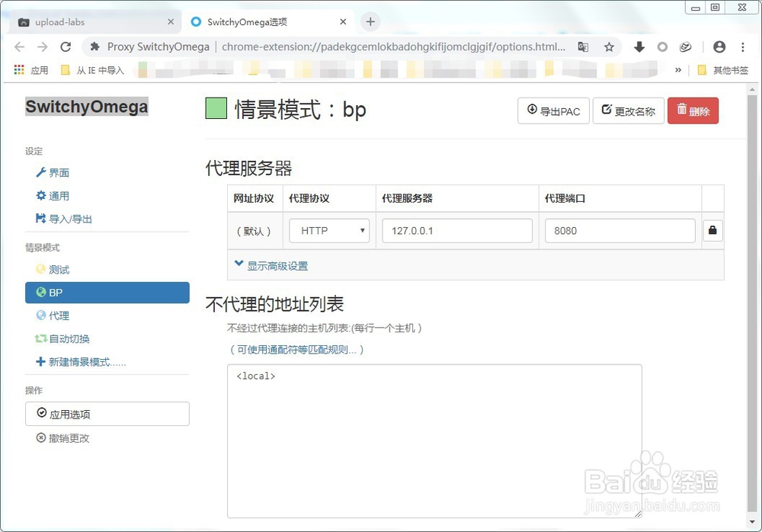This screenshot has height=532, width=762.
Task: Click the (默认) scheme cell
Action: click(x=254, y=231)
